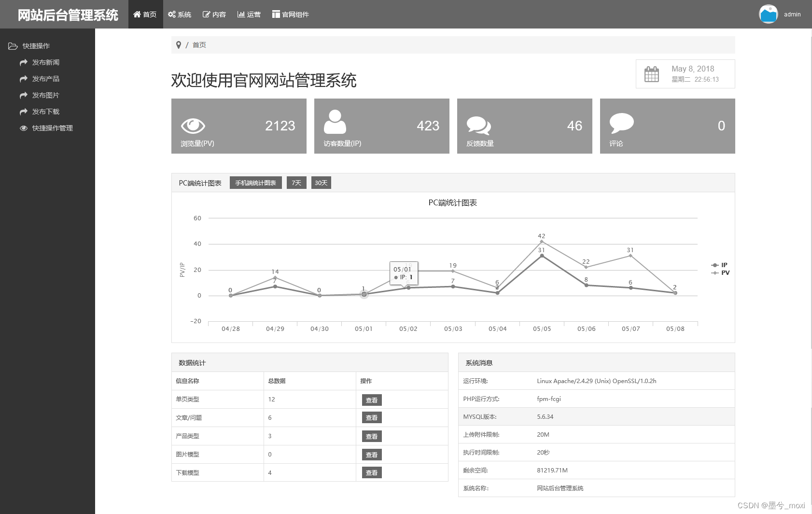Open the 内容 menu in top bar

pos(214,14)
